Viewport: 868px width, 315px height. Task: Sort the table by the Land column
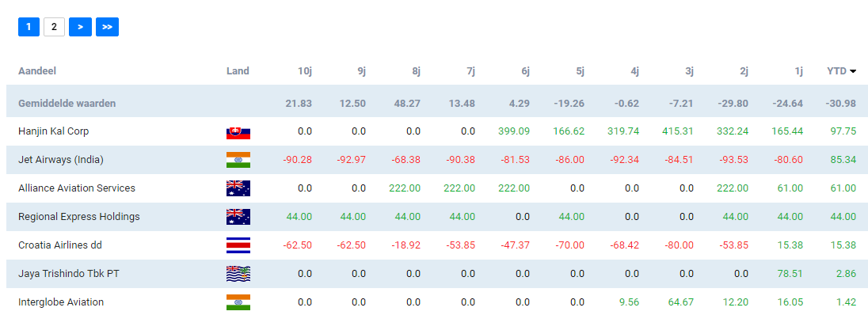238,71
